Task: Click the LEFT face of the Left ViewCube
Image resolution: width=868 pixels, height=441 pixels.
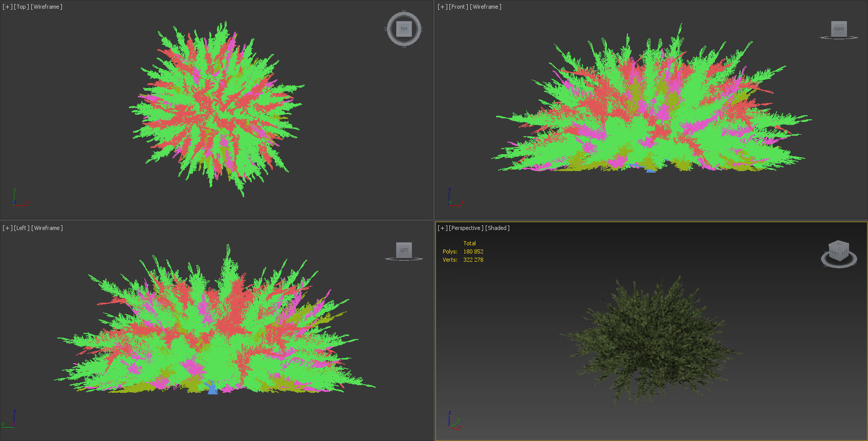Action: (404, 250)
